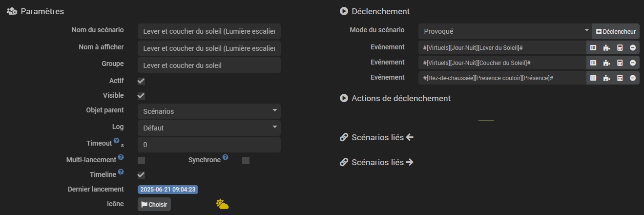Click the weather sun-cloud scenario icon
The width and height of the screenshot is (644, 215).
223,204
